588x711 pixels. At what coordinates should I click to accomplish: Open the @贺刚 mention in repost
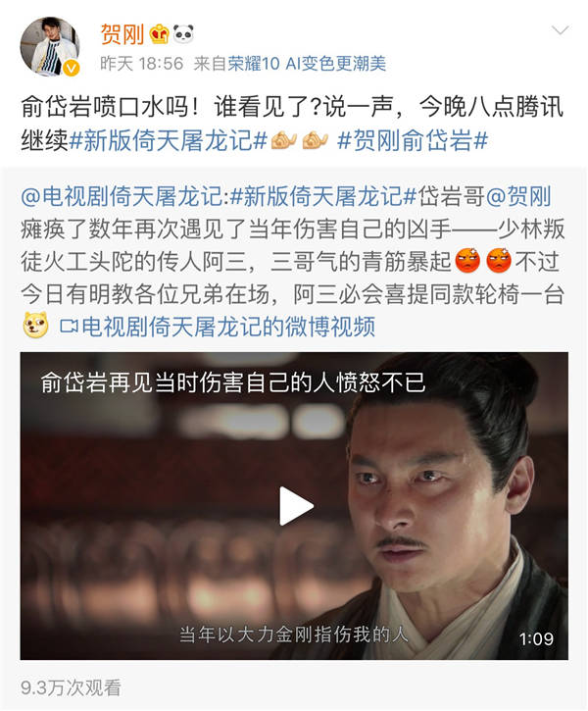point(518,197)
